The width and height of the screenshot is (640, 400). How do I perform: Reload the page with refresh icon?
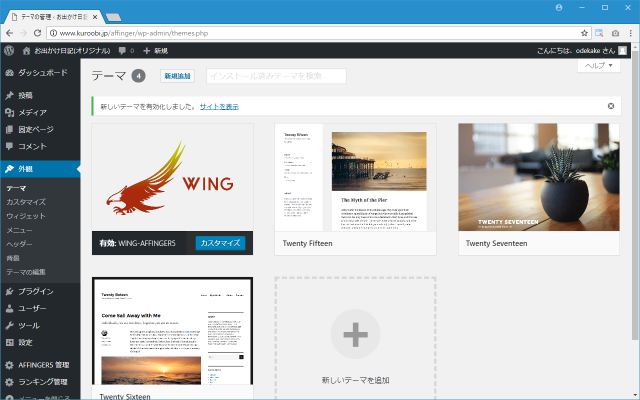38,33
